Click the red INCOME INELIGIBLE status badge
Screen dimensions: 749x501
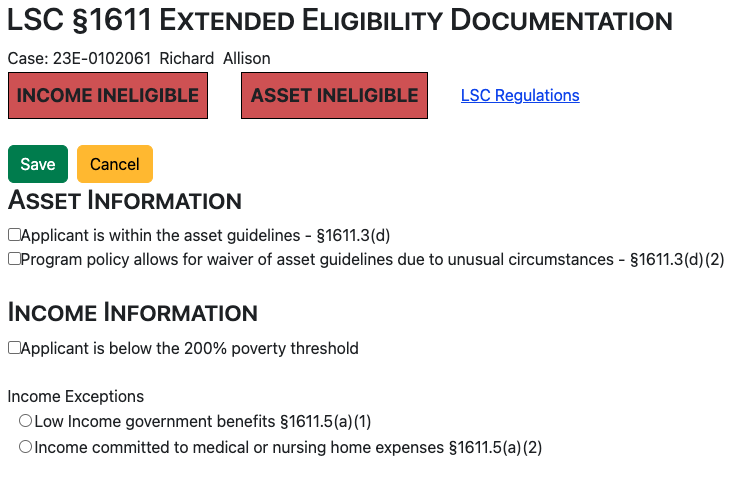click(x=108, y=96)
